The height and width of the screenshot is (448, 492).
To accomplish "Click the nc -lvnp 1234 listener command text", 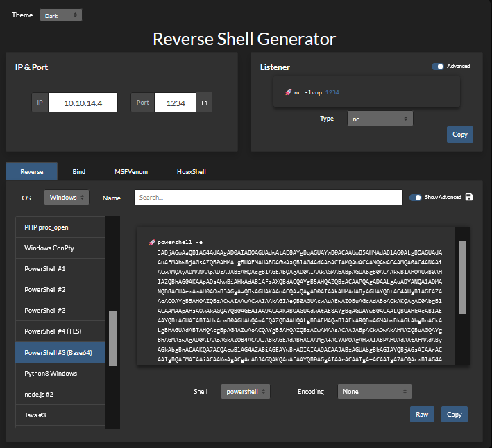I will [316, 92].
